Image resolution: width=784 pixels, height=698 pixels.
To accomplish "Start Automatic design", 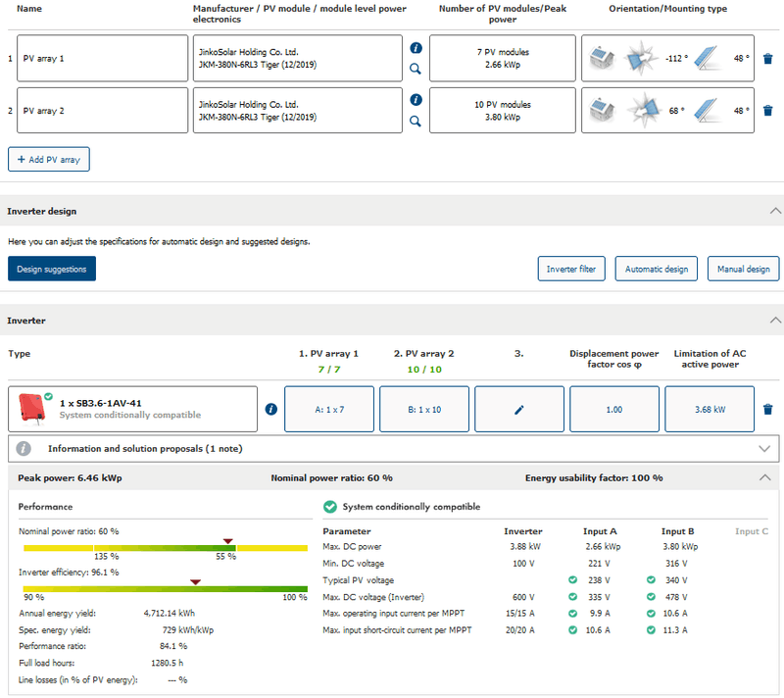I will click(x=657, y=269).
